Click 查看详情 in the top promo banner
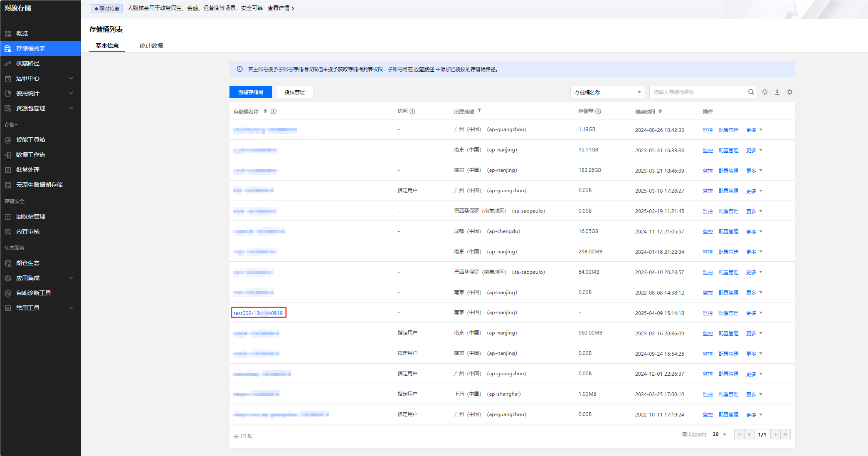The width and height of the screenshot is (868, 456). 281,8
